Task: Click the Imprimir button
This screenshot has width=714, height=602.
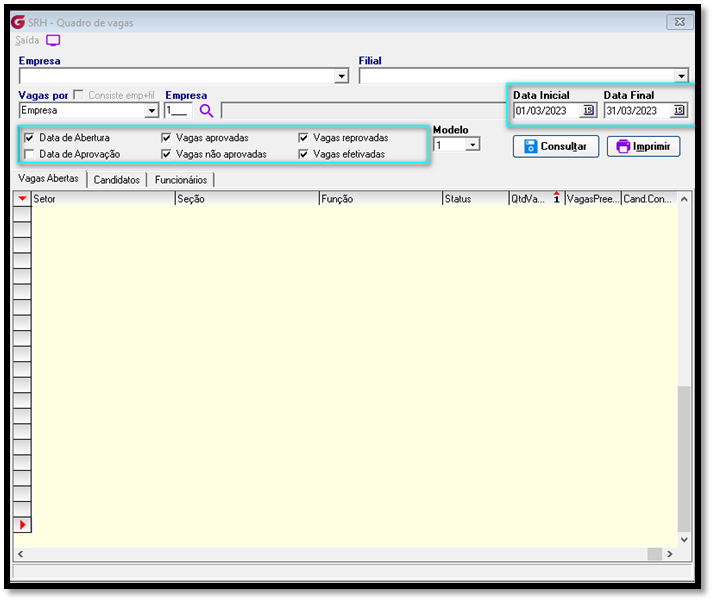Action: point(643,146)
